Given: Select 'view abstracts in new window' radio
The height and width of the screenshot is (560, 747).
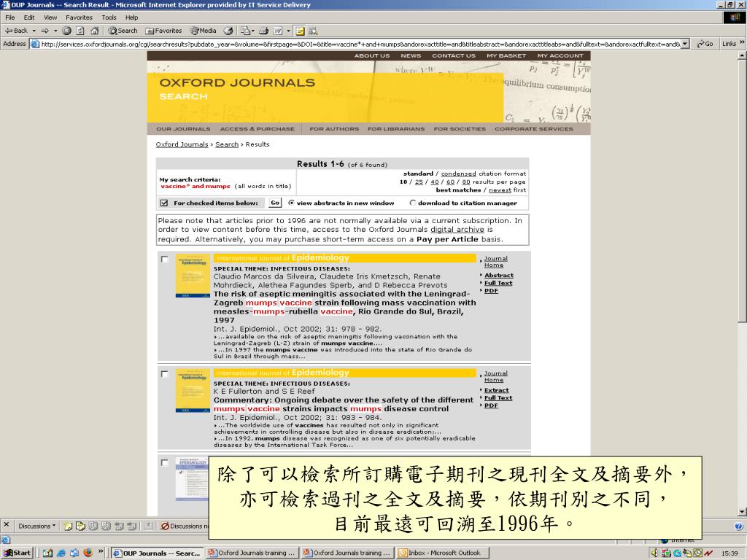Looking at the screenshot, I should (292, 203).
